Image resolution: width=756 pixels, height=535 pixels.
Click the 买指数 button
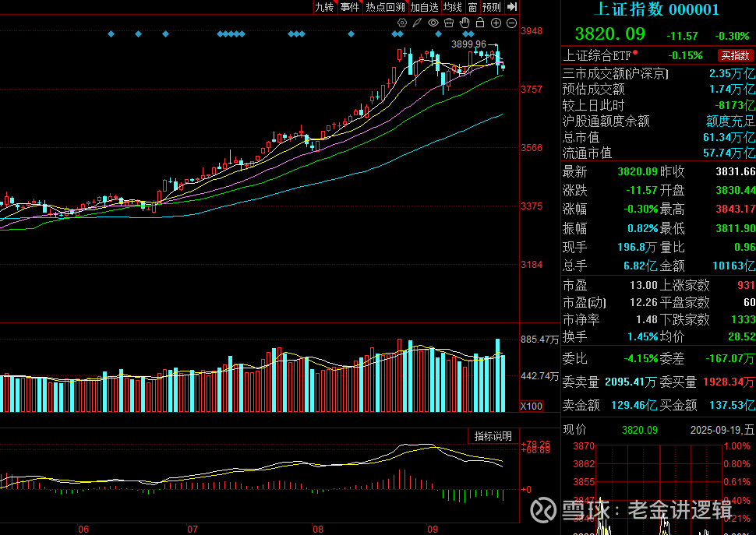tap(736, 55)
